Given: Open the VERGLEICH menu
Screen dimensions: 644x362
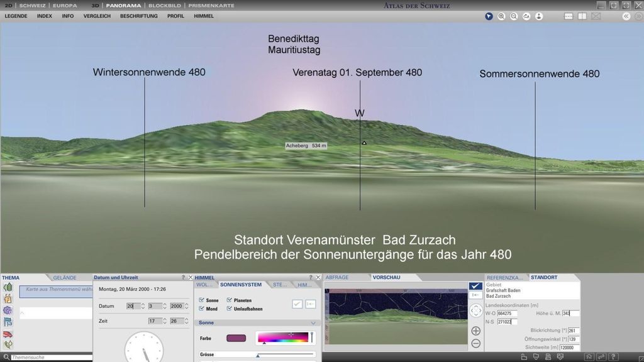Looking at the screenshot, I should click(x=97, y=16).
